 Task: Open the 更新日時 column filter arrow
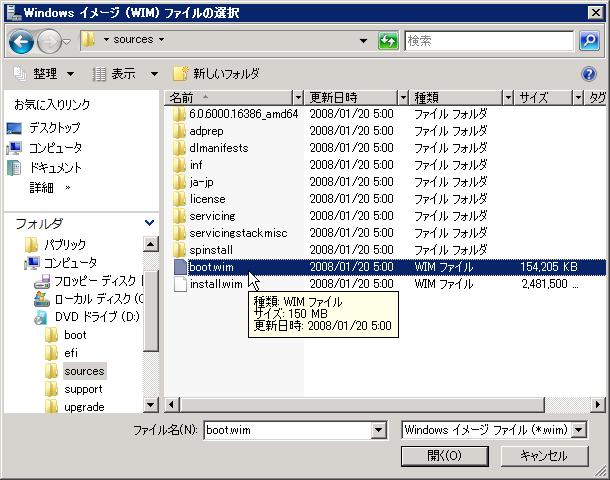[403, 97]
